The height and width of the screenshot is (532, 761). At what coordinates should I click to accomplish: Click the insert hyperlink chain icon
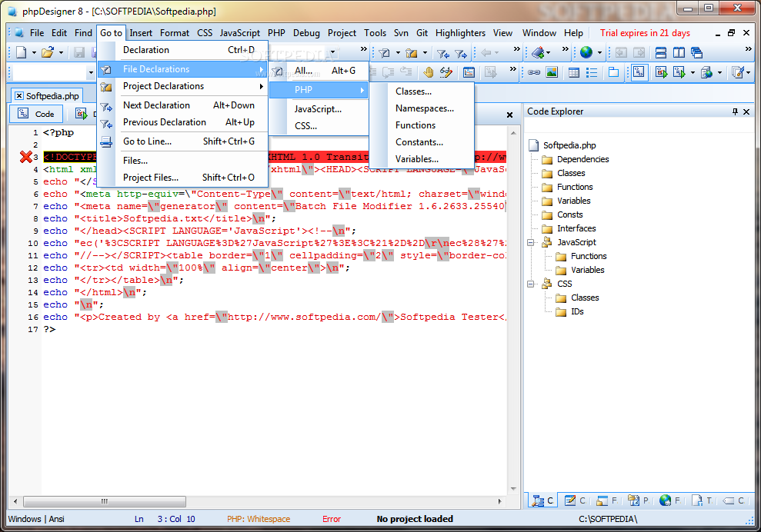click(x=534, y=73)
